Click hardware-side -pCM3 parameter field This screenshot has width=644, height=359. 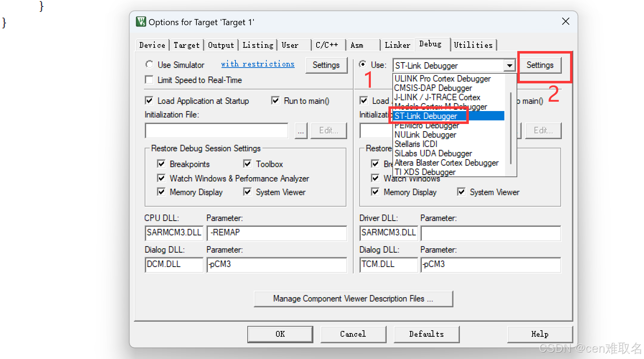coord(491,264)
